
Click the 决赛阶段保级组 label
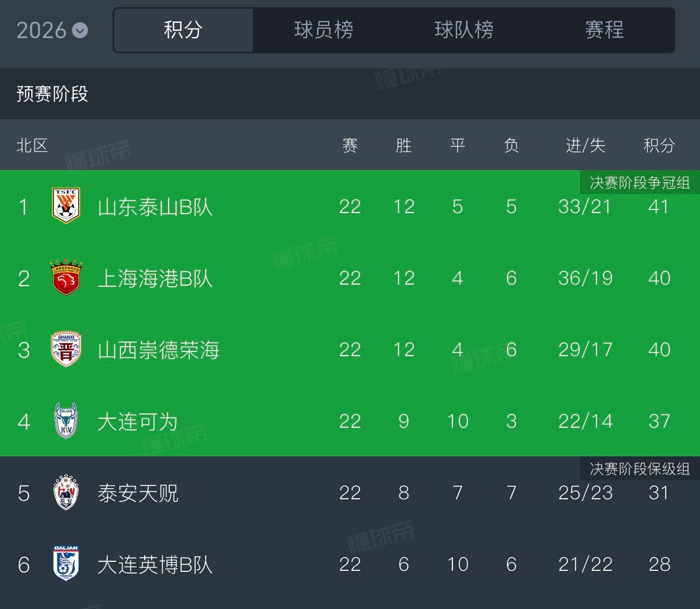click(x=640, y=469)
